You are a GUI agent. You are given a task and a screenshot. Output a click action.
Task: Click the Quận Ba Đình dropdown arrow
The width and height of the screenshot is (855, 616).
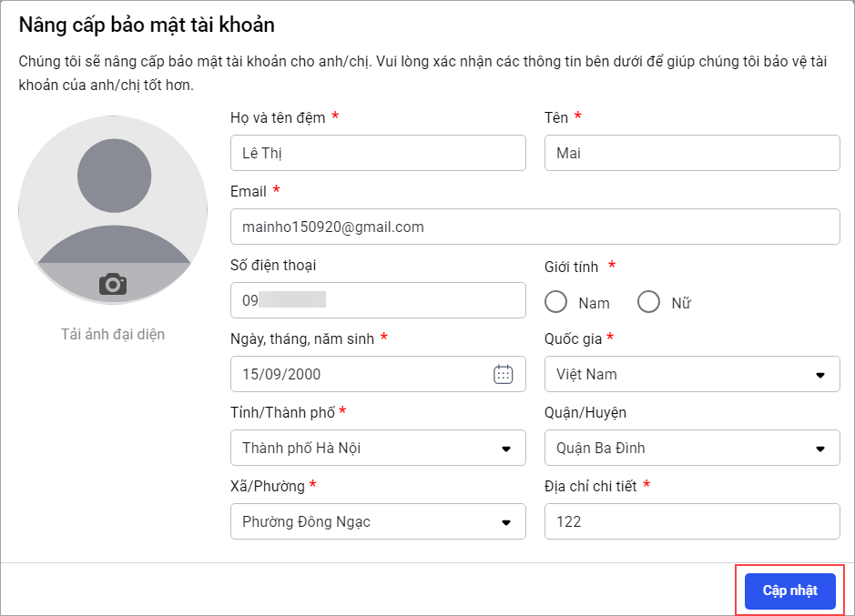819,449
